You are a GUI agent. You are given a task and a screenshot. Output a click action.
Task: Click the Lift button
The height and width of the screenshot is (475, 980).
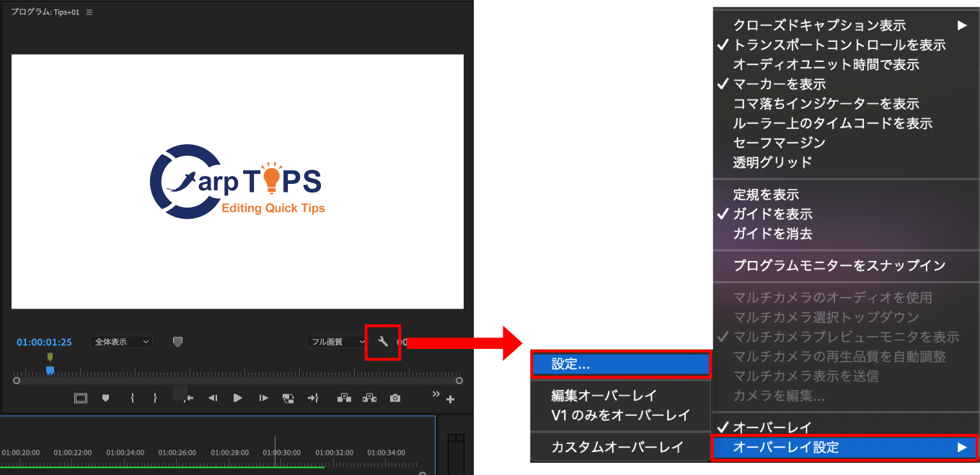344,398
